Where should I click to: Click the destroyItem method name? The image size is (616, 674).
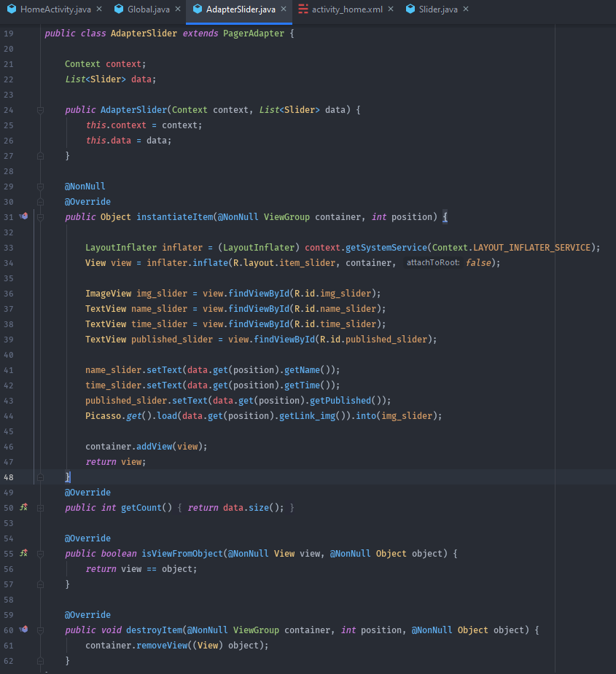click(x=155, y=630)
